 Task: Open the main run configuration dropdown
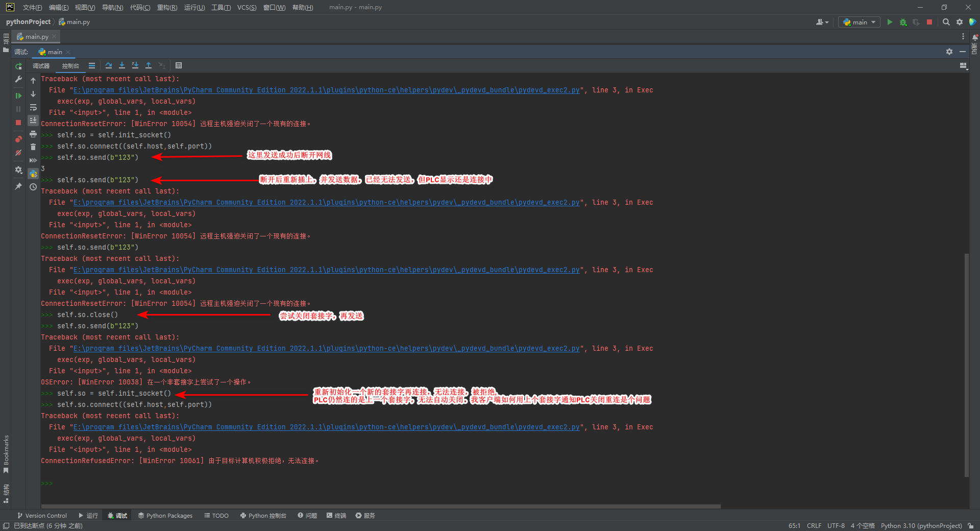tap(859, 22)
